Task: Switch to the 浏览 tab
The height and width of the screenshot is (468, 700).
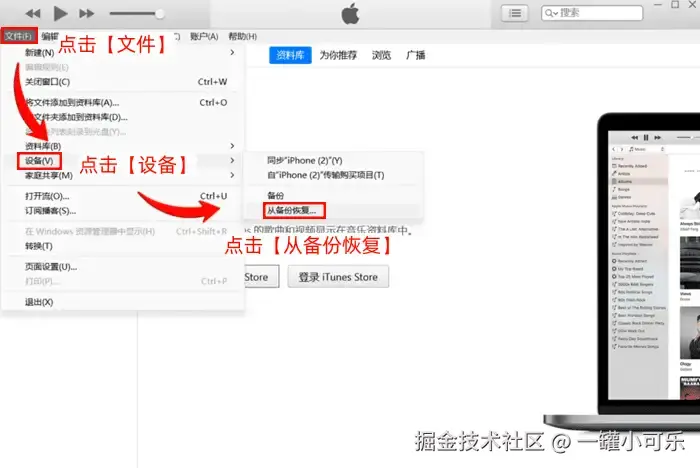Action: click(381, 55)
